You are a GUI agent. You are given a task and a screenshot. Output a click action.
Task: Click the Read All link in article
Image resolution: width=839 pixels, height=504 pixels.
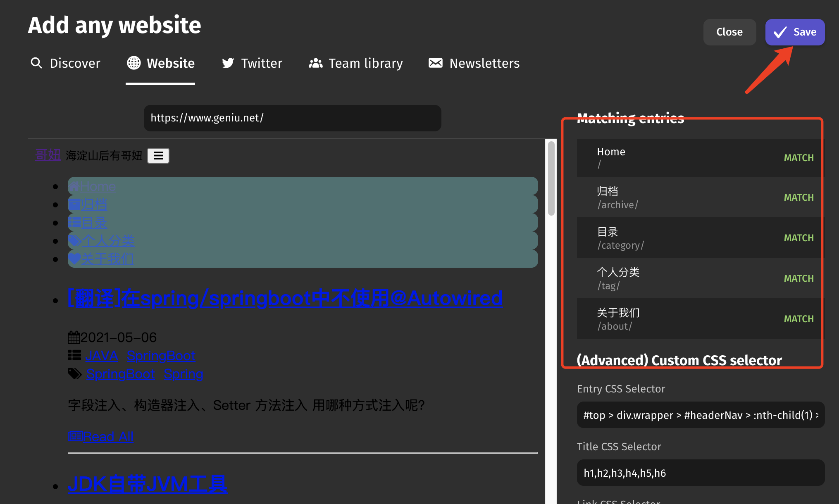(x=101, y=436)
